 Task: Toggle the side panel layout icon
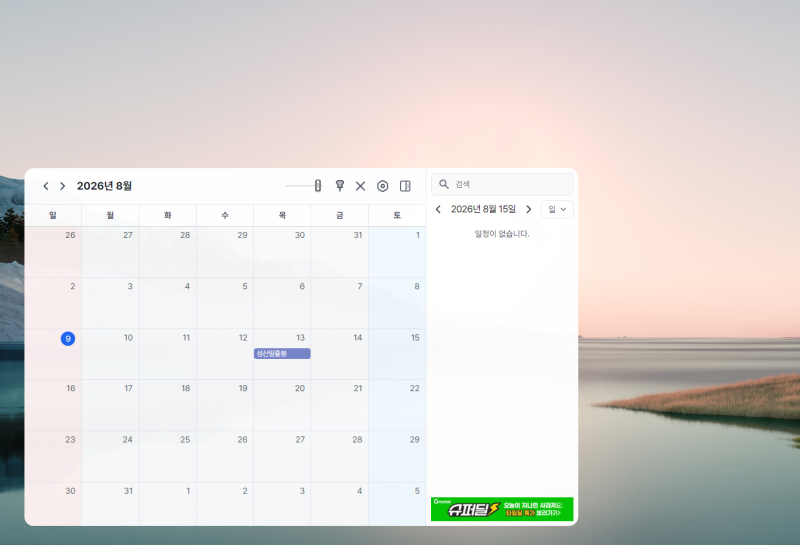click(405, 186)
